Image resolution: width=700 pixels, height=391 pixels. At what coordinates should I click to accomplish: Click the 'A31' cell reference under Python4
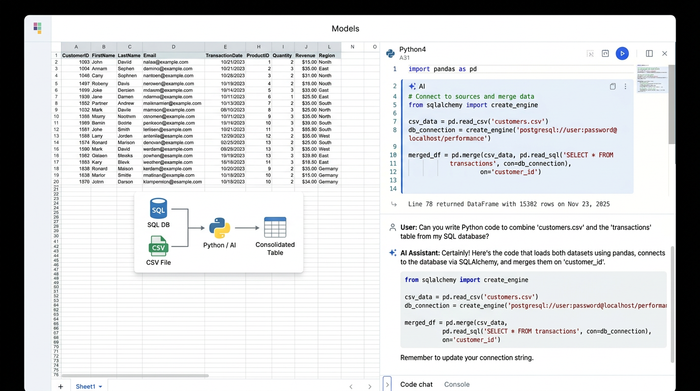(x=404, y=58)
